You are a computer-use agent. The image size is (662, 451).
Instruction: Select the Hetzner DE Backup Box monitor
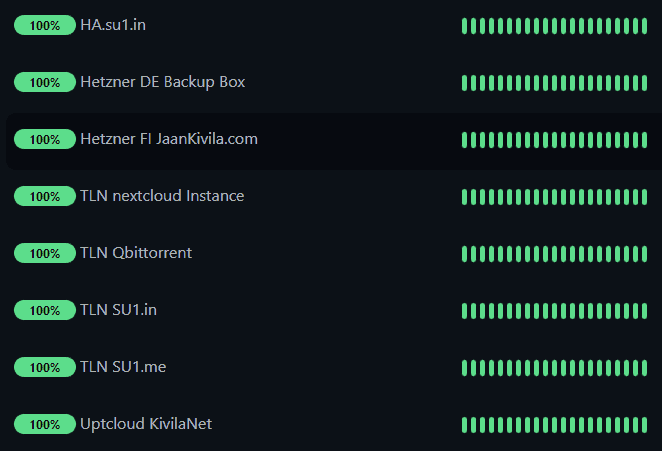[x=162, y=82]
